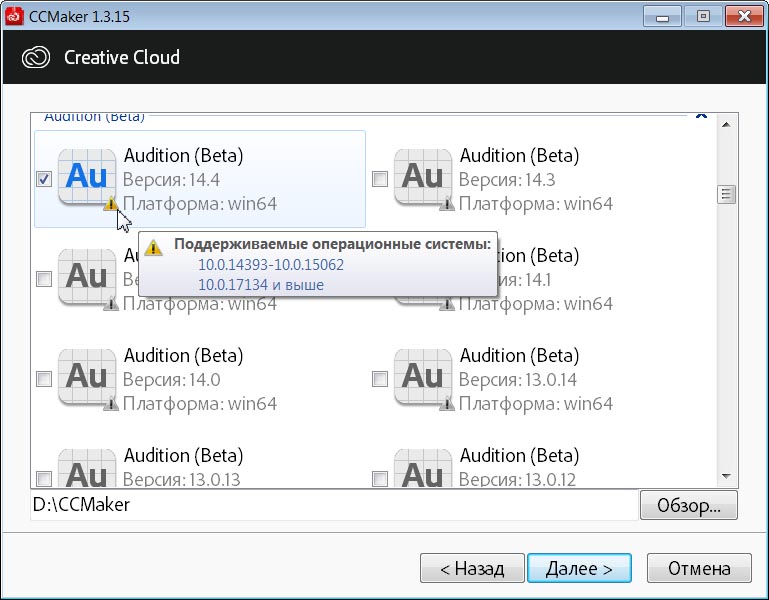Click the warning icon on Audition 13.0.14

(447, 403)
